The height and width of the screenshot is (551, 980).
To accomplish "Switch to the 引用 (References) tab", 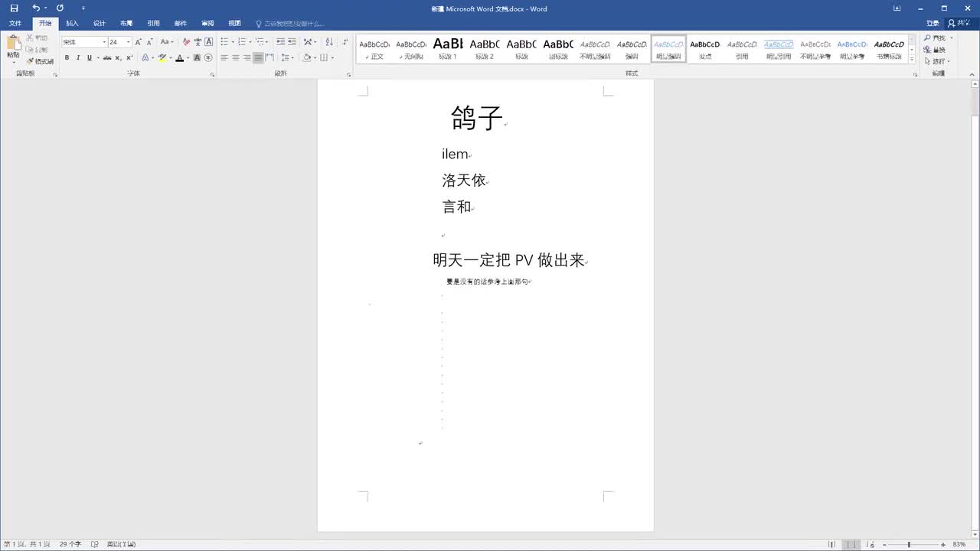I will click(x=153, y=24).
